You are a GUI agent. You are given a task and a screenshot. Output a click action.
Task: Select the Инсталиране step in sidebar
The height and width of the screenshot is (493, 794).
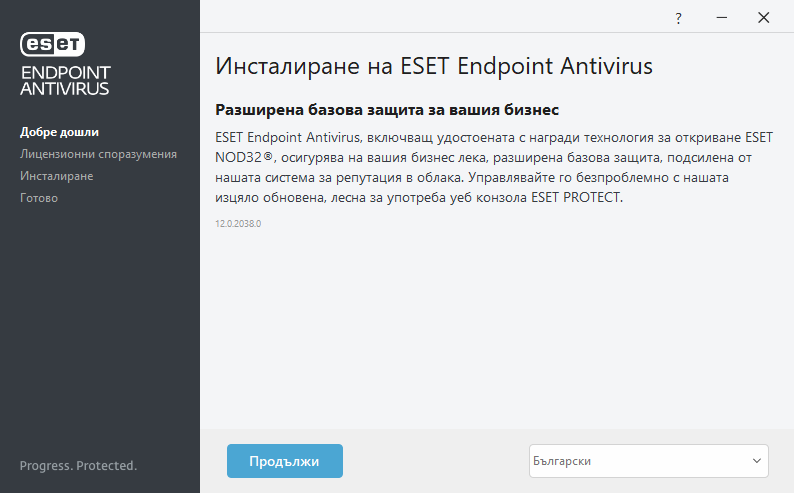(56, 176)
